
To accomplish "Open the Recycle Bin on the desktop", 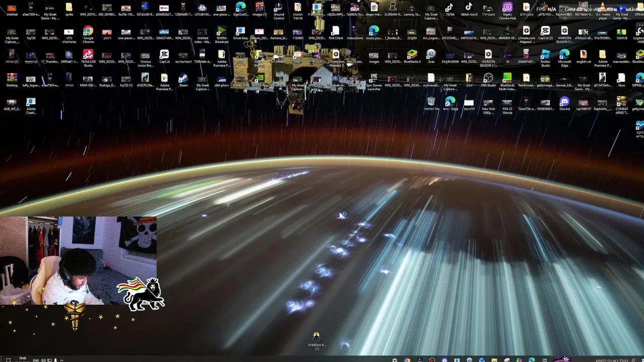I will coord(431,104).
